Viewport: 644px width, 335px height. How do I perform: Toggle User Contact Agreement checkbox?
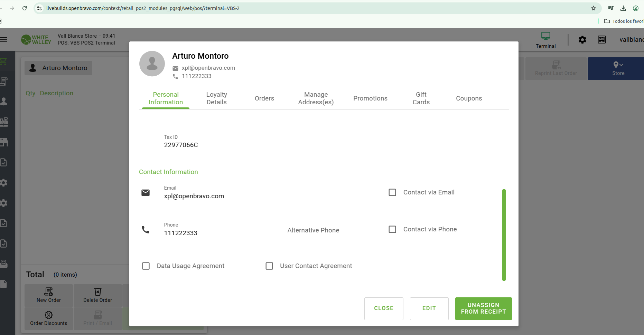[269, 266]
